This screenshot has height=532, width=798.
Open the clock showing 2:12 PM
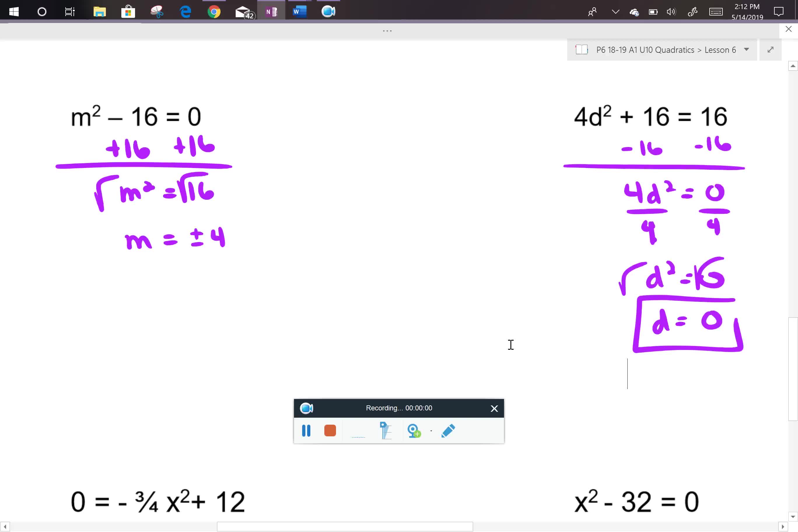point(747,12)
